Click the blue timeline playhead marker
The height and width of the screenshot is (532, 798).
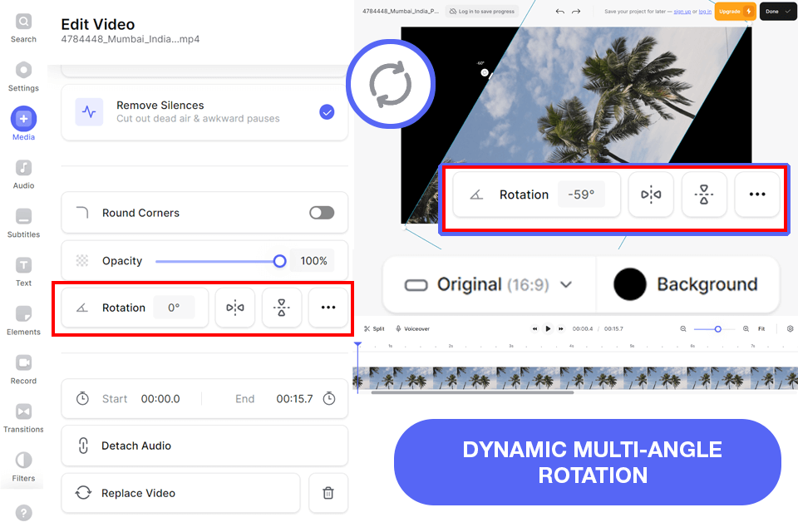pos(357,346)
